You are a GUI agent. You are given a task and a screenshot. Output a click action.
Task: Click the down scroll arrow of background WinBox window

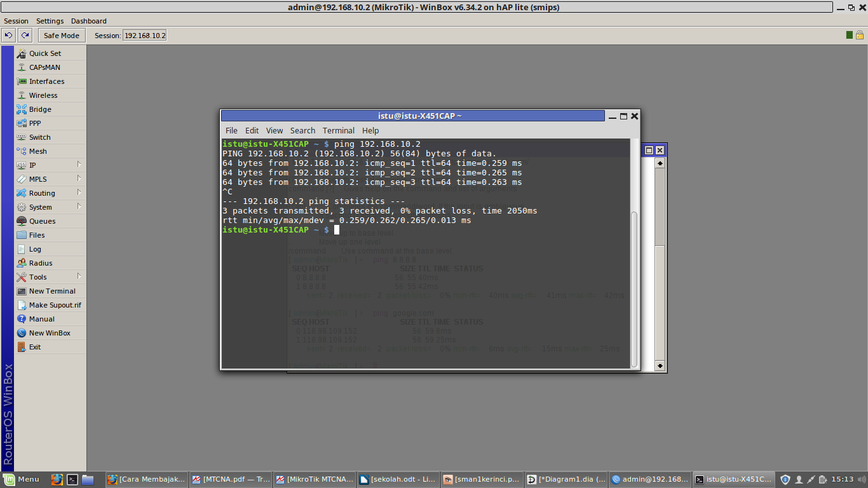660,365
